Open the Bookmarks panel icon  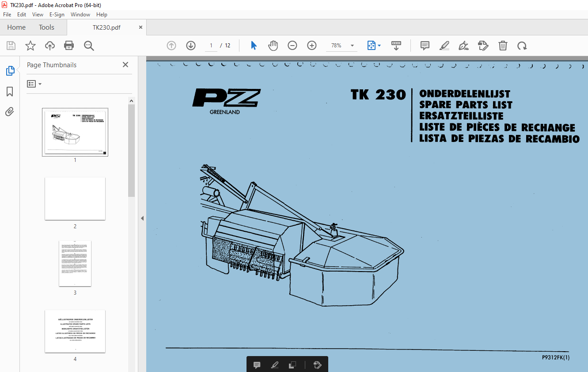click(x=10, y=92)
